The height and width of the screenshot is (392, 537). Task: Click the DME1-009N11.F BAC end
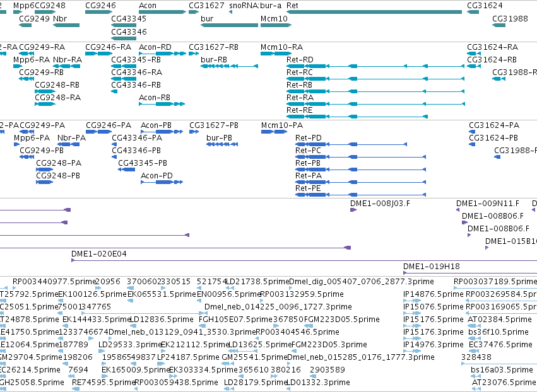[487, 204]
